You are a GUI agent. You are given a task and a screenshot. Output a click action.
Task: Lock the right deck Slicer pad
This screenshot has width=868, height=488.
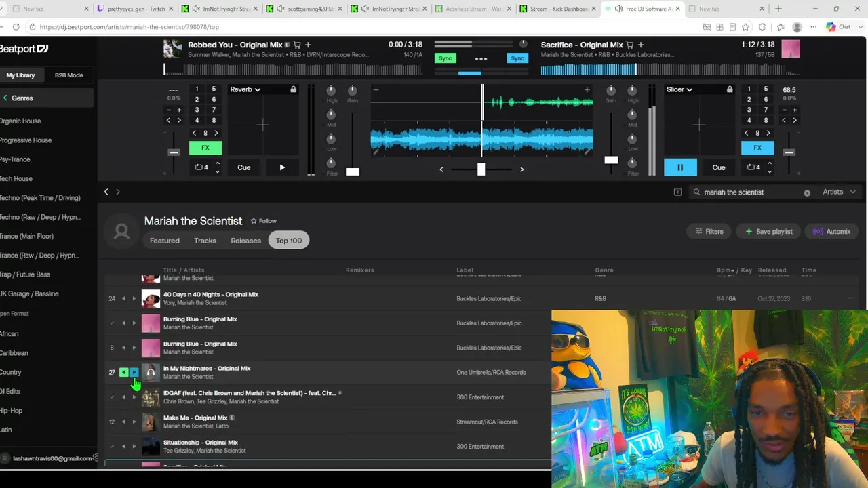[730, 89]
